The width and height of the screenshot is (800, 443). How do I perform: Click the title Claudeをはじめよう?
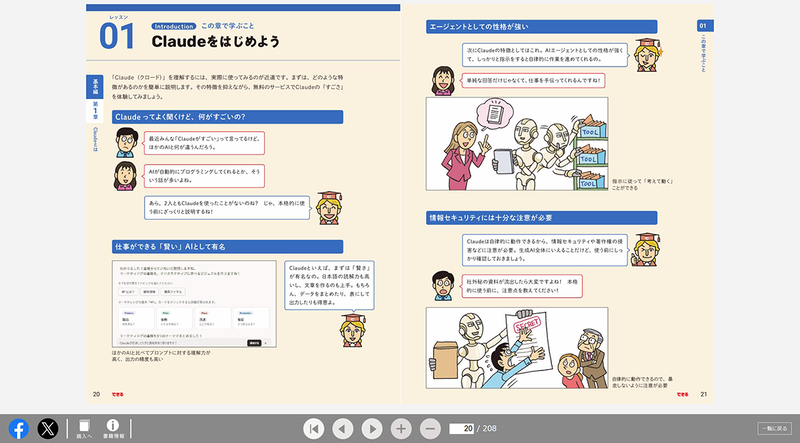pos(216,41)
